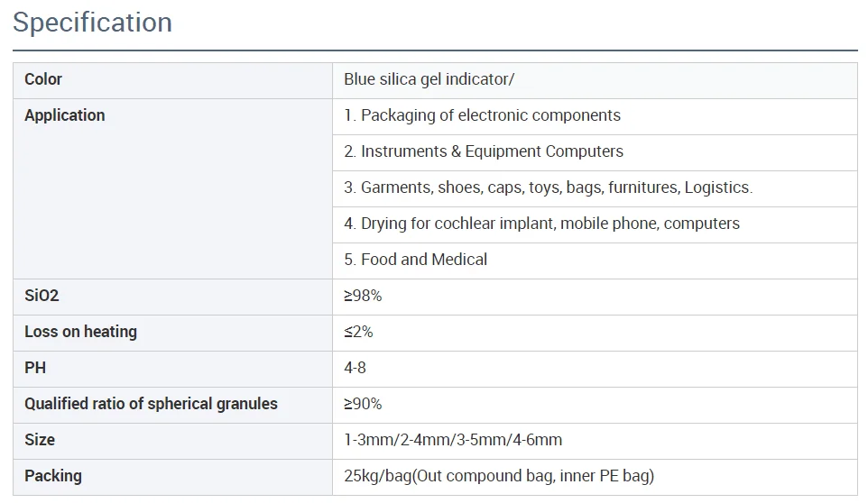Click the SiO2 row label
868x503 pixels.
(x=42, y=296)
